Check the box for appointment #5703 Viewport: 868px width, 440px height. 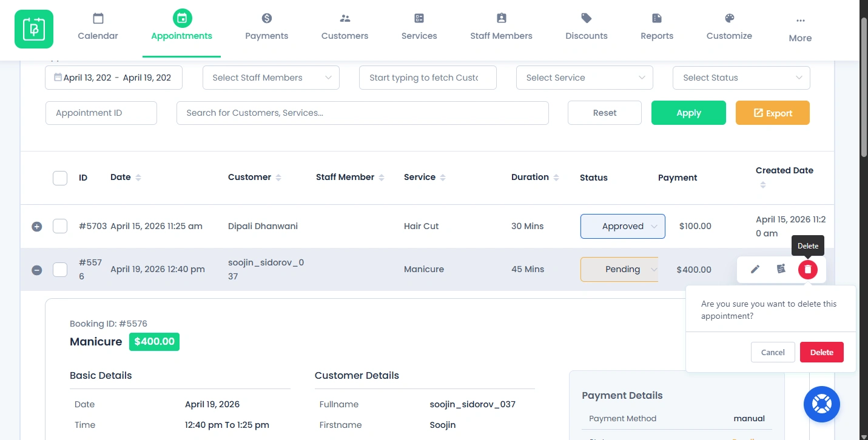(60, 226)
